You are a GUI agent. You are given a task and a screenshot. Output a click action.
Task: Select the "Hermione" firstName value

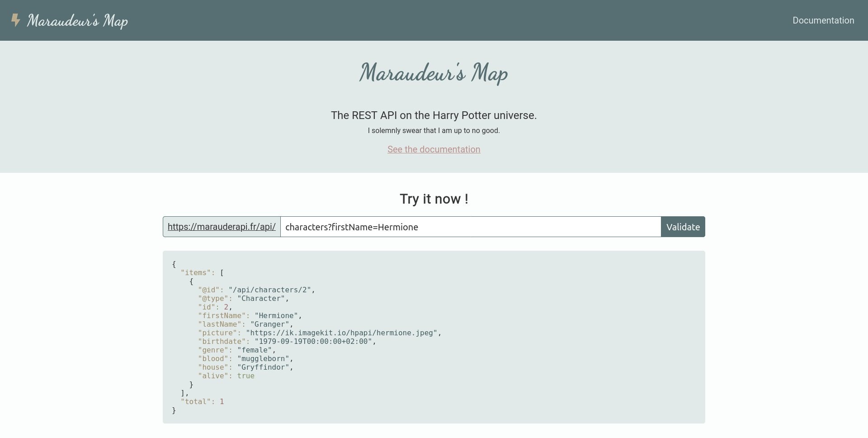pos(276,316)
